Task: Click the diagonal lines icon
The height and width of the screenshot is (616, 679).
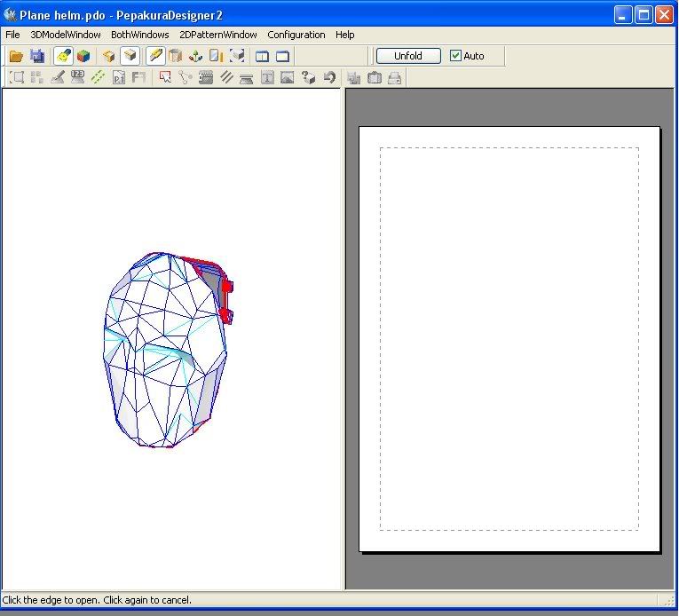Action: click(226, 77)
